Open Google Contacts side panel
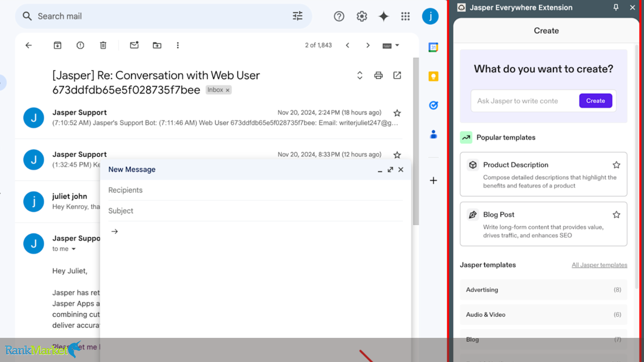Screen dimensions: 644x362 433,134
